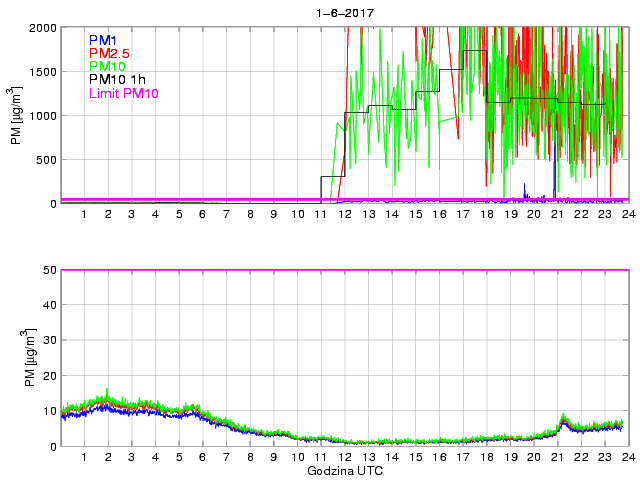Screen dimensions: 640x480
Task: Click the 2000 tick on upper y-axis
Action: click(41, 27)
